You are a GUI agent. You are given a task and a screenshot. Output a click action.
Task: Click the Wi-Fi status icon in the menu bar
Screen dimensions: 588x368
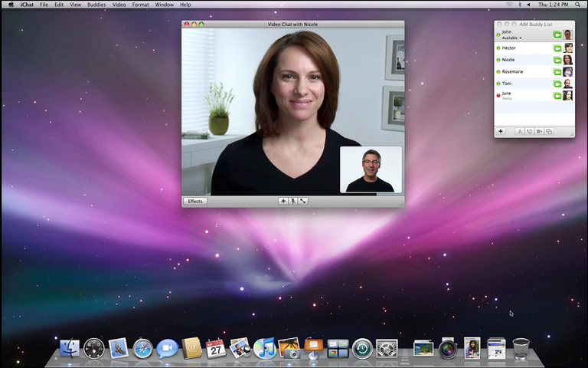point(509,5)
